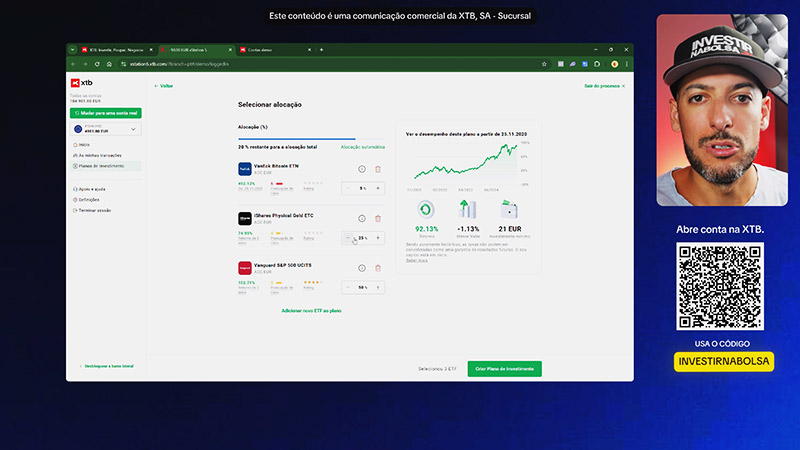Click Desbloquear a barra lateral link
Image resolution: width=800 pixels, height=450 pixels.
(107, 366)
